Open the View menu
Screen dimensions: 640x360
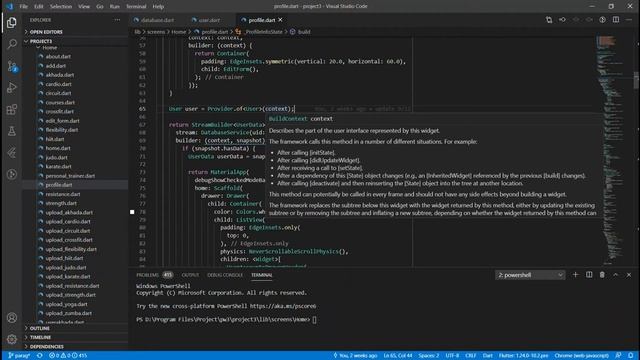84,7
